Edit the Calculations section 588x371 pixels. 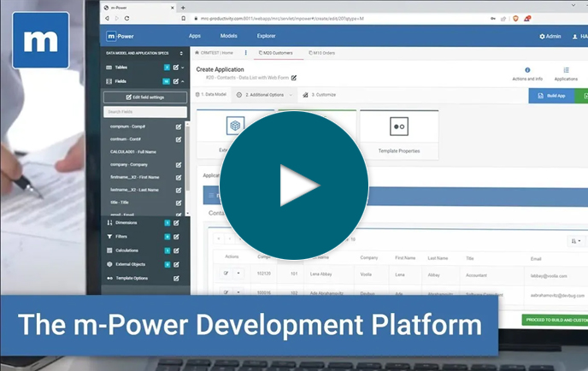coord(176,250)
